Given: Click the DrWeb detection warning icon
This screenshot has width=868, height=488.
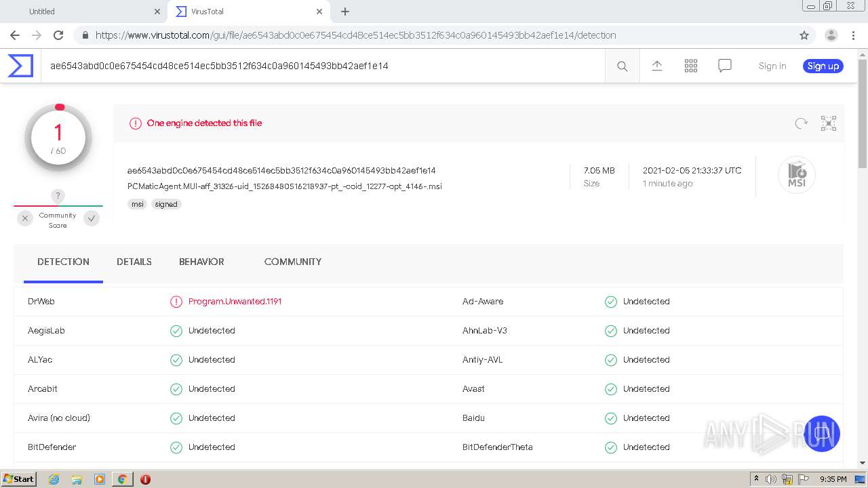Looking at the screenshot, I should click(176, 302).
